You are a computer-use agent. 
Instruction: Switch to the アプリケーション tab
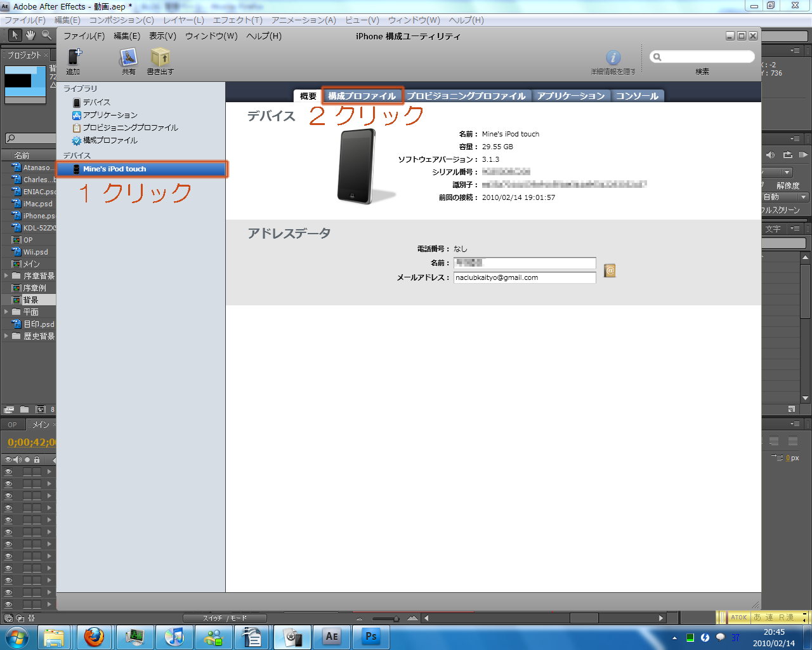571,96
